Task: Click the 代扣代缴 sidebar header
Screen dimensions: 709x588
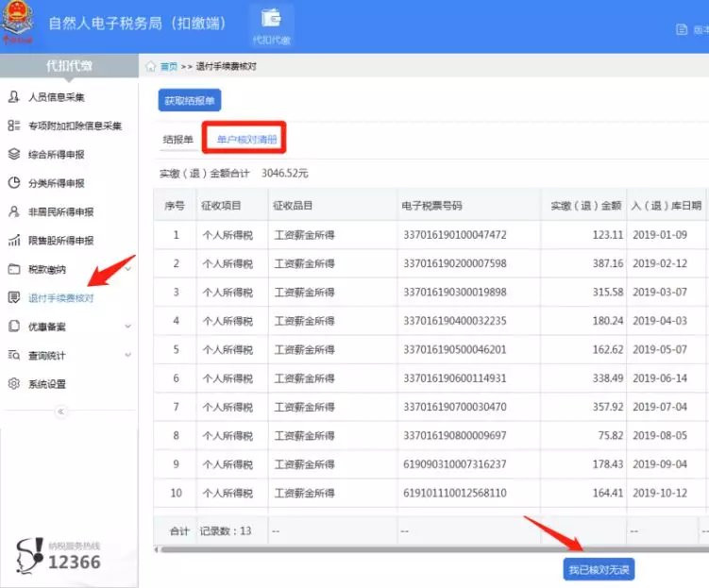Action: click(x=69, y=66)
